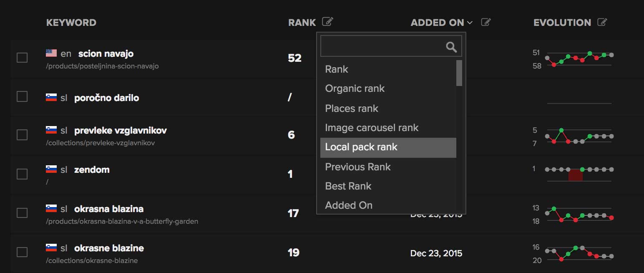644x273 pixels.
Task: Check the box next to okrasna blazina
Action: (22, 213)
